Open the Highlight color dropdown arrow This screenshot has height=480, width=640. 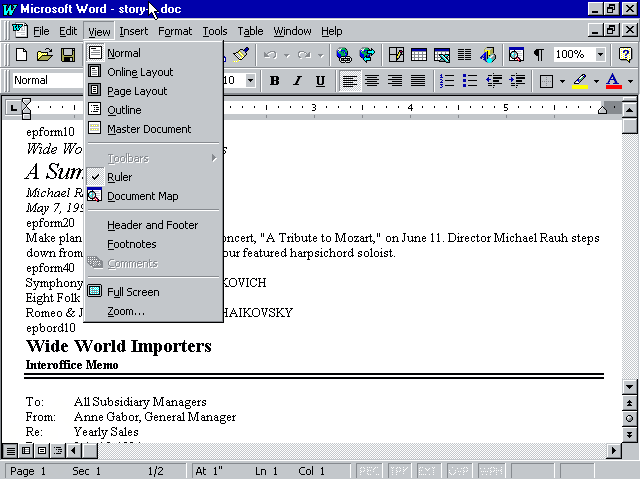pos(596,81)
